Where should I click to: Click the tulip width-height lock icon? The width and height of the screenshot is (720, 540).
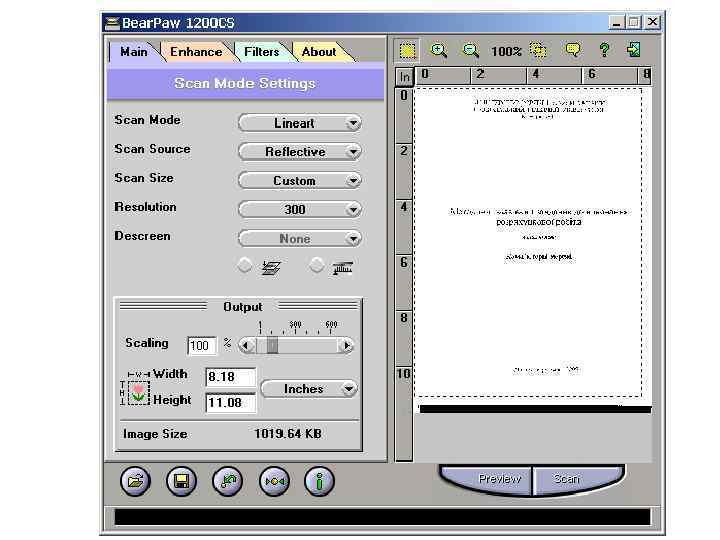pos(138,393)
